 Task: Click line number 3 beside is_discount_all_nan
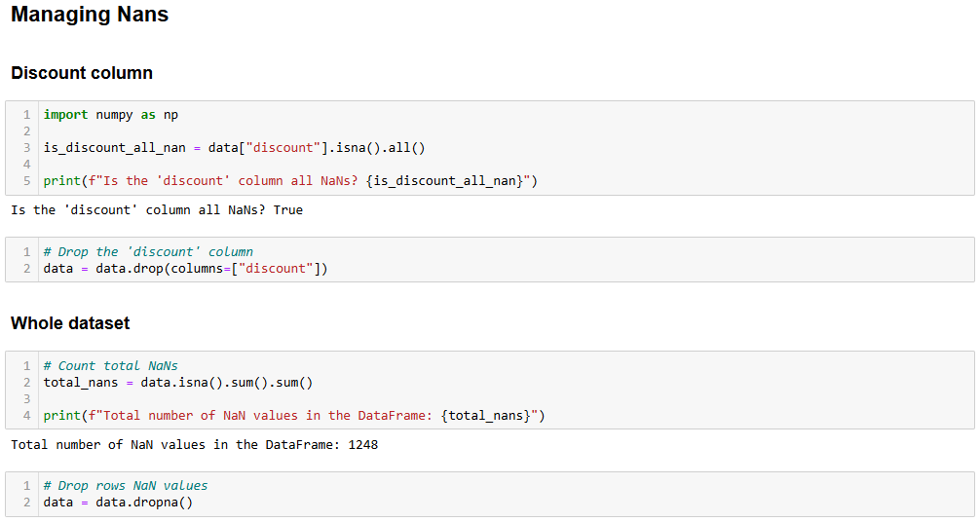(27, 148)
